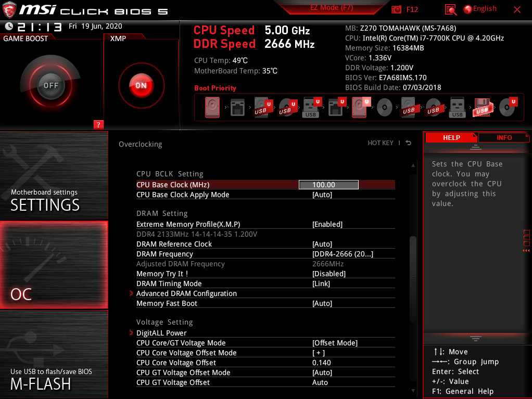Pick the non-UEFI USB hard disk boot icon

pyautogui.click(x=410, y=108)
